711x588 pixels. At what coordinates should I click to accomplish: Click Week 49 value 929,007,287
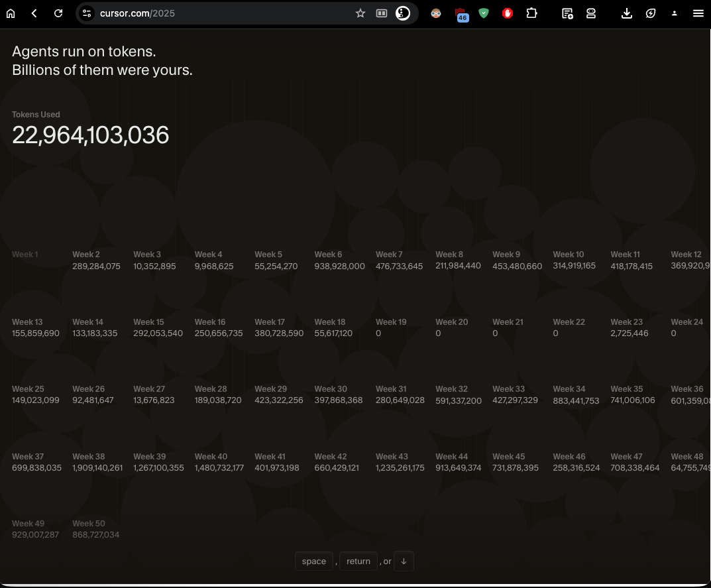coord(35,534)
